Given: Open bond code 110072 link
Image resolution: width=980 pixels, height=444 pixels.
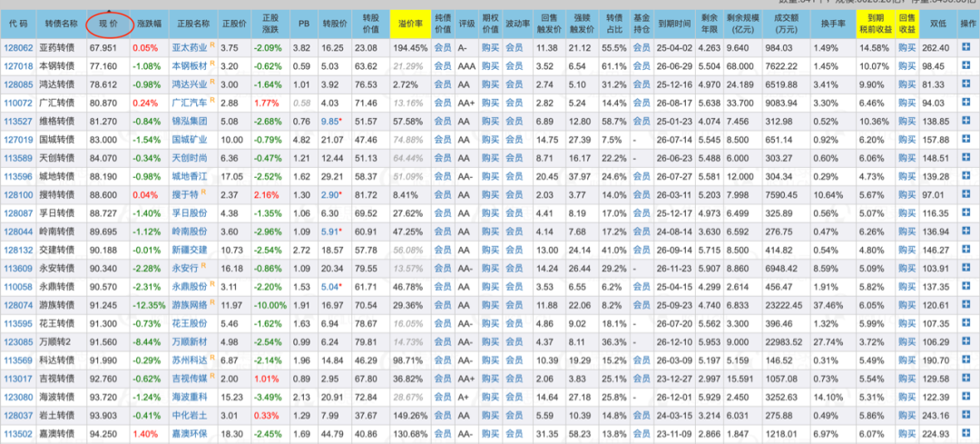Looking at the screenshot, I should (18, 104).
